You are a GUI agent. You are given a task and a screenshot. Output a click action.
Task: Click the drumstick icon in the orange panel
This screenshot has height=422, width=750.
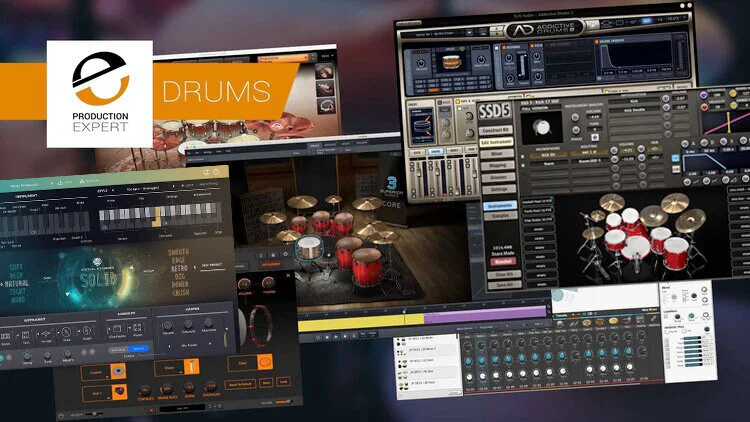click(192, 367)
